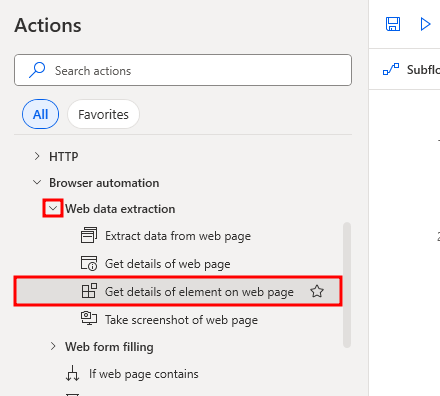Collapse the Web data extraction chevron
Viewport: 440px width, 396px height.
tap(53, 208)
